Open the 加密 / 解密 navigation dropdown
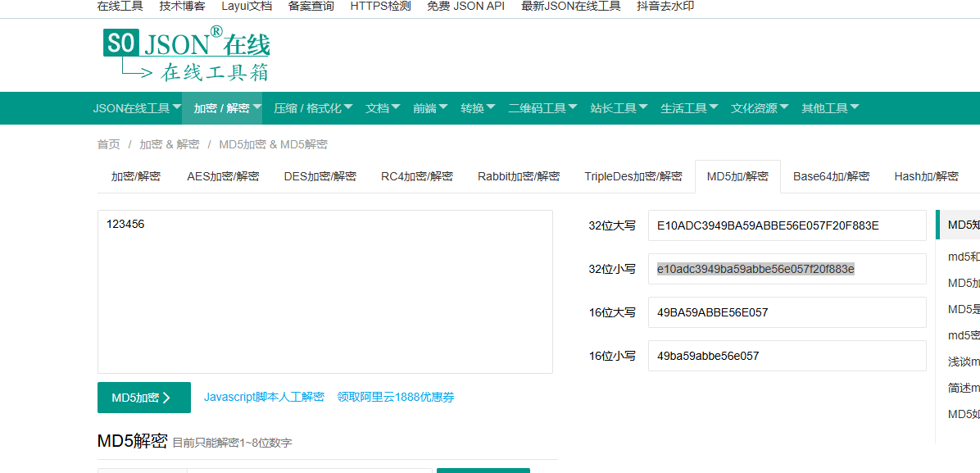Viewport: 980px width, 473px height. coord(227,108)
